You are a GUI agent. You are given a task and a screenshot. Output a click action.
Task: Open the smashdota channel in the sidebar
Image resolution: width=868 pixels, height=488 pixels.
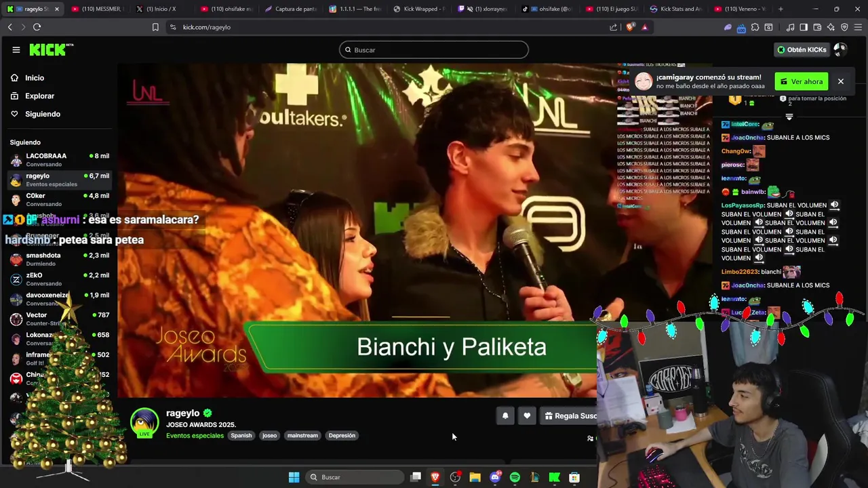click(x=60, y=259)
